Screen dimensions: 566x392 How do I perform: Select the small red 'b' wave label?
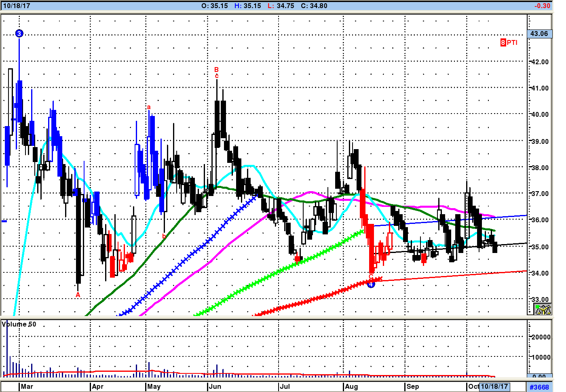point(164,236)
